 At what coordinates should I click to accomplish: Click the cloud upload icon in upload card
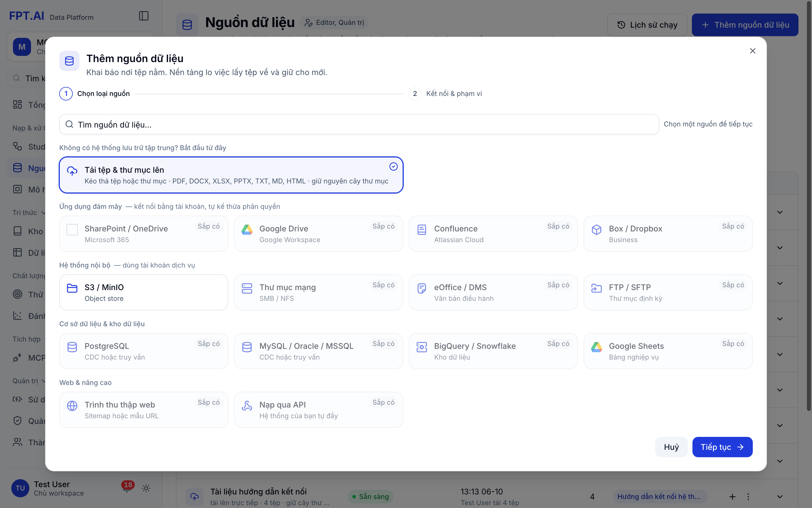(x=72, y=171)
